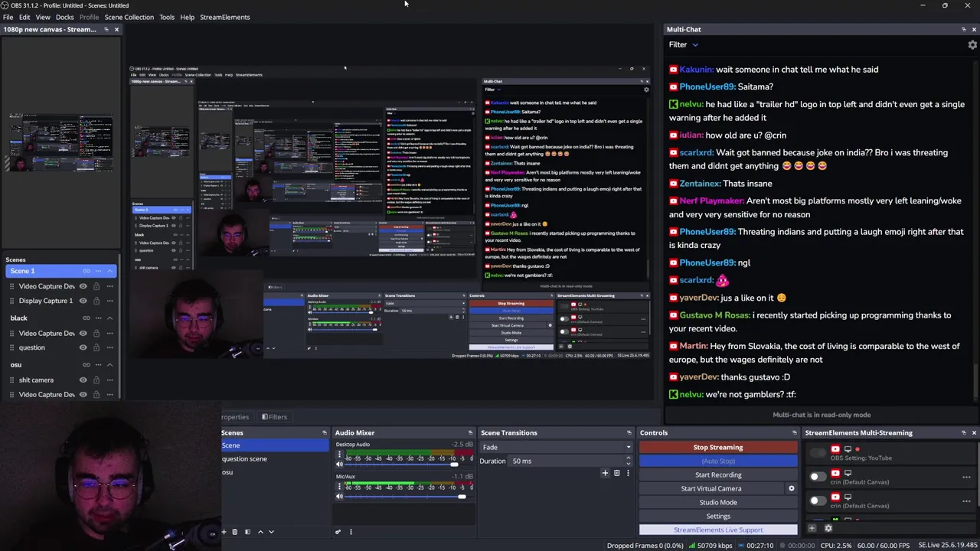
Task: Hide the shit camera source
Action: 83,380
